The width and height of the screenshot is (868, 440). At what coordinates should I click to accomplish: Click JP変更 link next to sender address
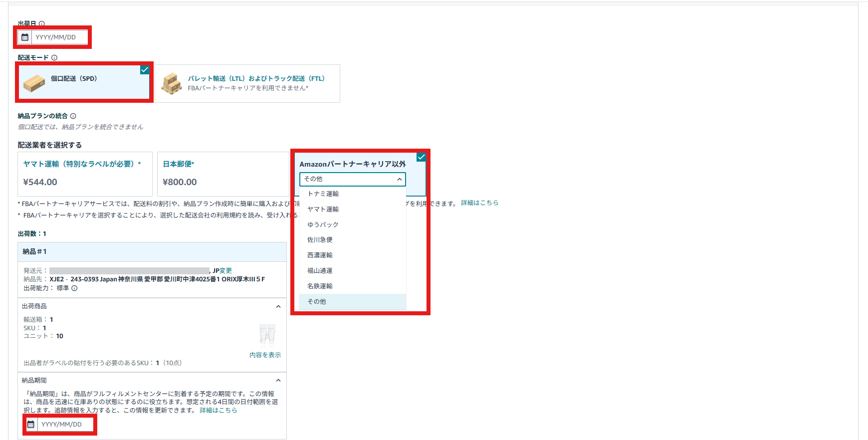point(222,271)
